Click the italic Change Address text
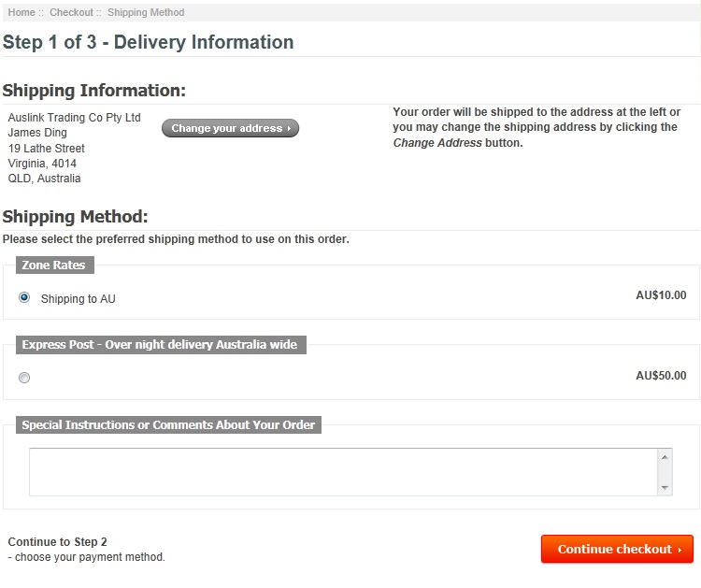701x588 pixels. click(437, 143)
